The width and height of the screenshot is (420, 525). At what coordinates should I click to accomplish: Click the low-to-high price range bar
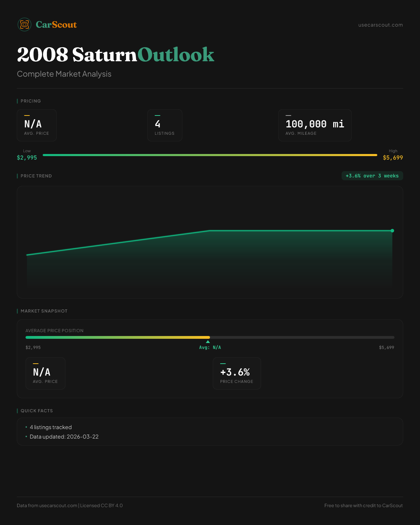click(210, 155)
